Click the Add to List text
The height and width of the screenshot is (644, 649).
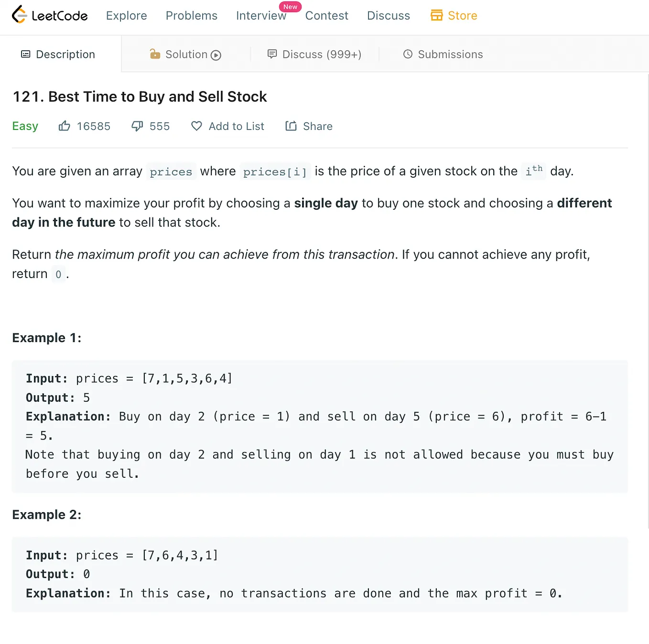pyautogui.click(x=237, y=126)
